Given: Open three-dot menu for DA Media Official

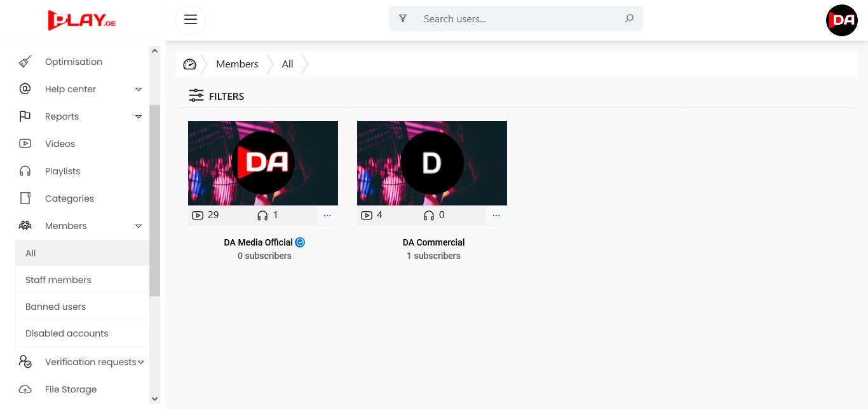Looking at the screenshot, I should 327,216.
